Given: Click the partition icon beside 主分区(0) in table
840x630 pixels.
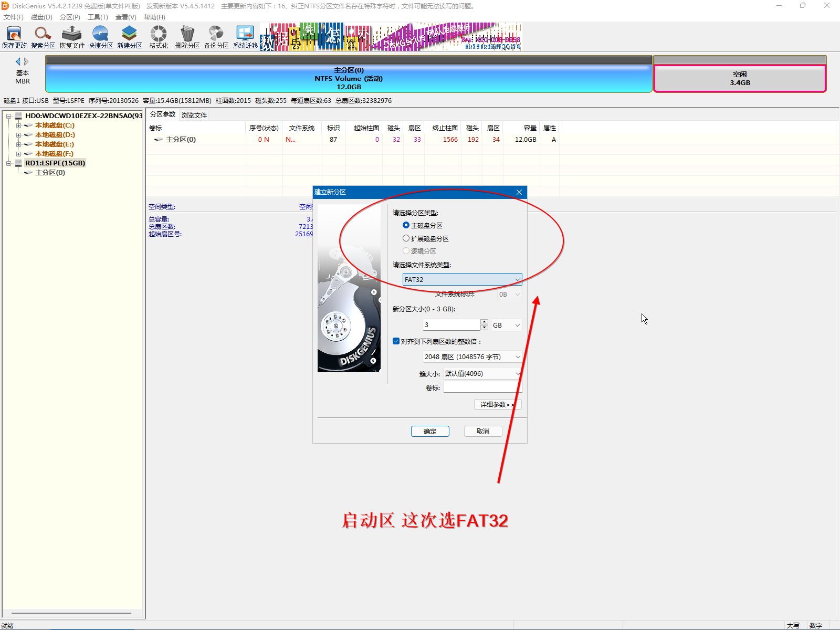Looking at the screenshot, I should [x=158, y=140].
